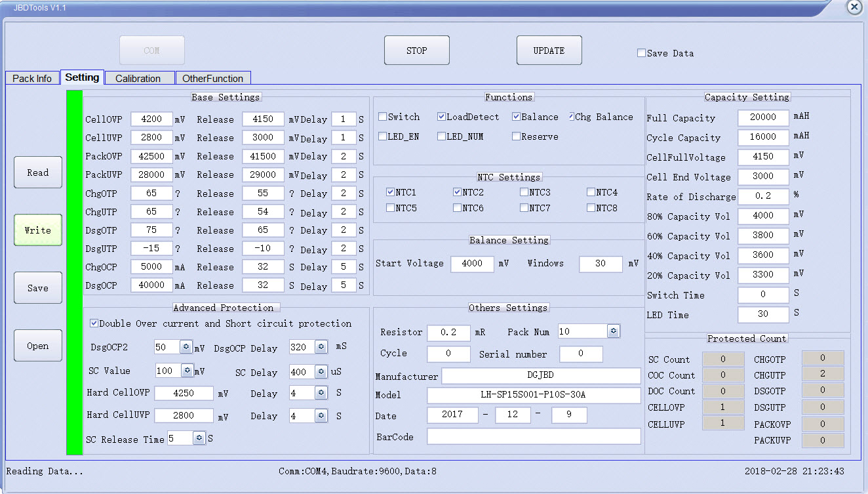Enable the NTC4 checkbox
Image resolution: width=868 pixels, height=494 pixels.
591,192
